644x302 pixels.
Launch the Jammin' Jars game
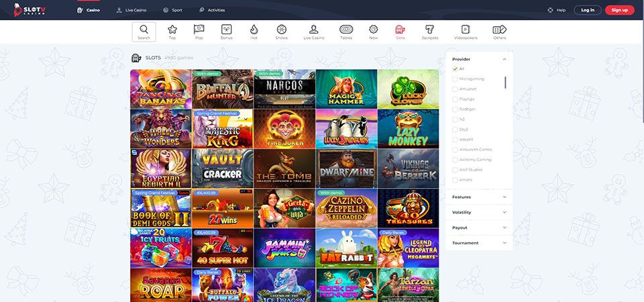[284, 248]
